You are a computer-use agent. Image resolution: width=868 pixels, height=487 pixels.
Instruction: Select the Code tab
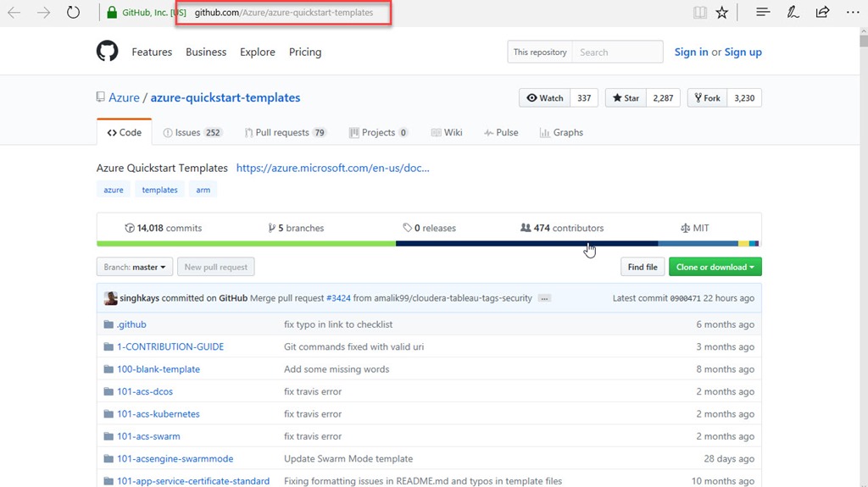pos(125,132)
